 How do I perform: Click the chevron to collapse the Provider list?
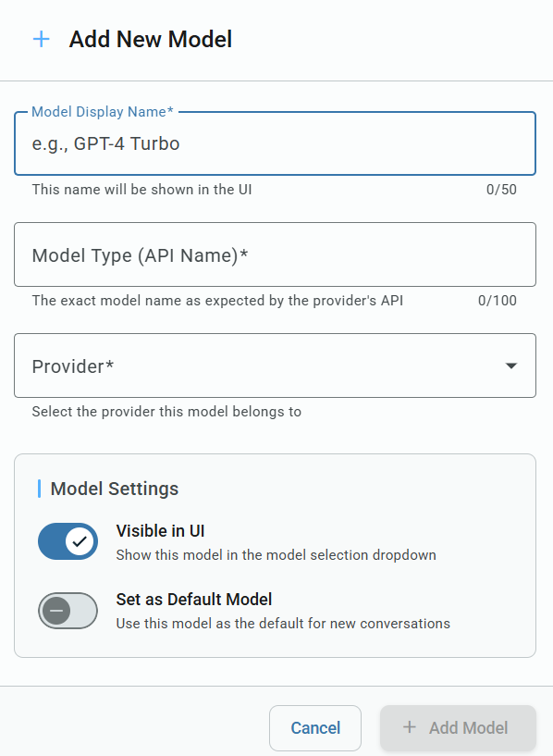(510, 366)
